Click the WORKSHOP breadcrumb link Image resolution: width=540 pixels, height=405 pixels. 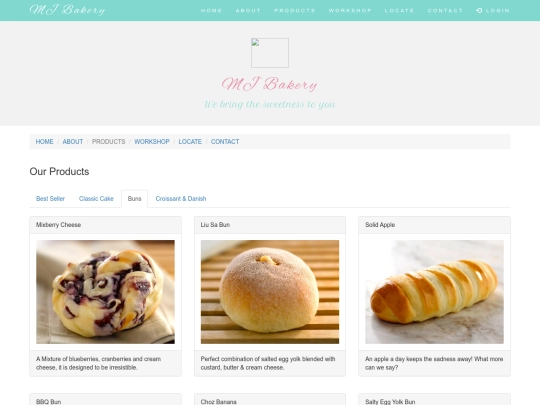click(x=152, y=142)
